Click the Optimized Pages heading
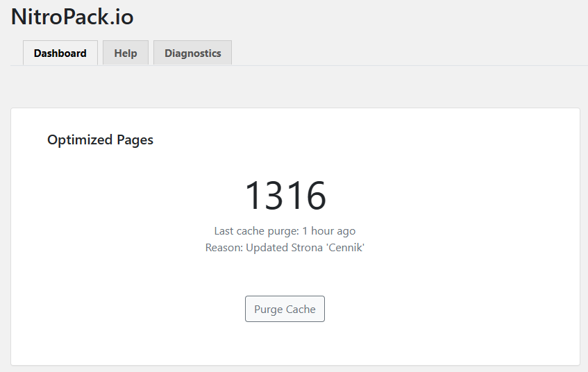 [100, 140]
